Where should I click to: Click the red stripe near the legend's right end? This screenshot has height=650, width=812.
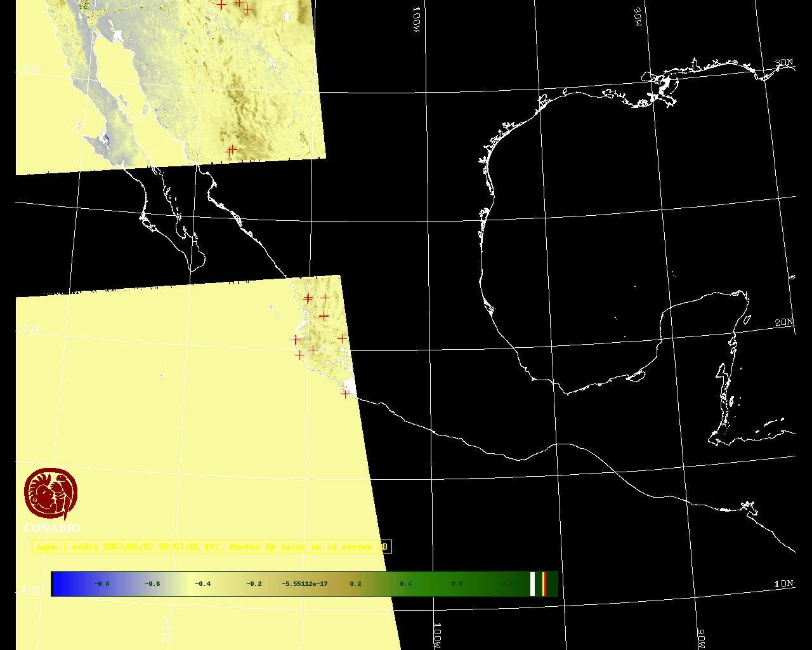544,583
